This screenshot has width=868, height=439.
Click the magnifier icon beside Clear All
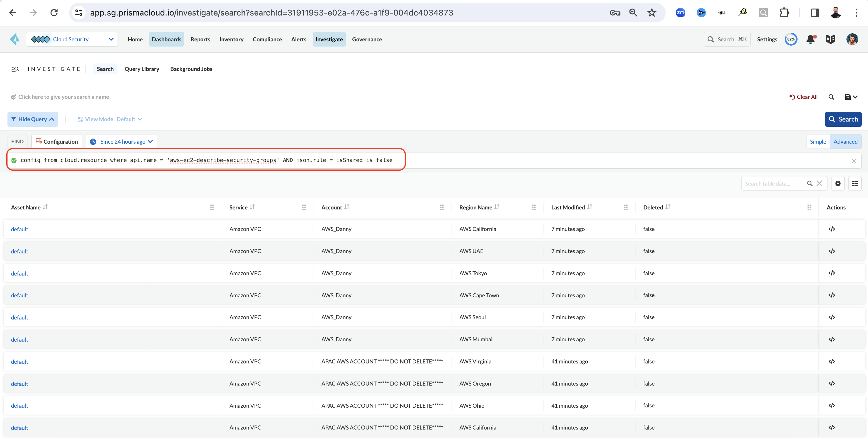click(831, 97)
